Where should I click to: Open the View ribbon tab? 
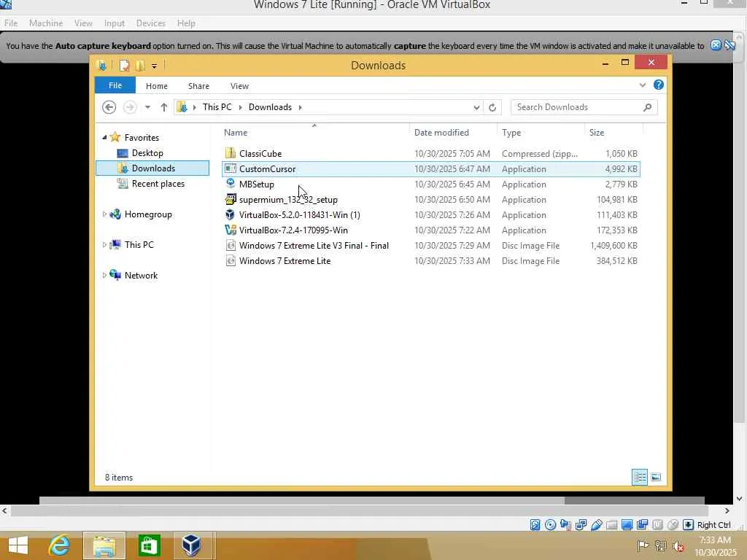coord(239,86)
